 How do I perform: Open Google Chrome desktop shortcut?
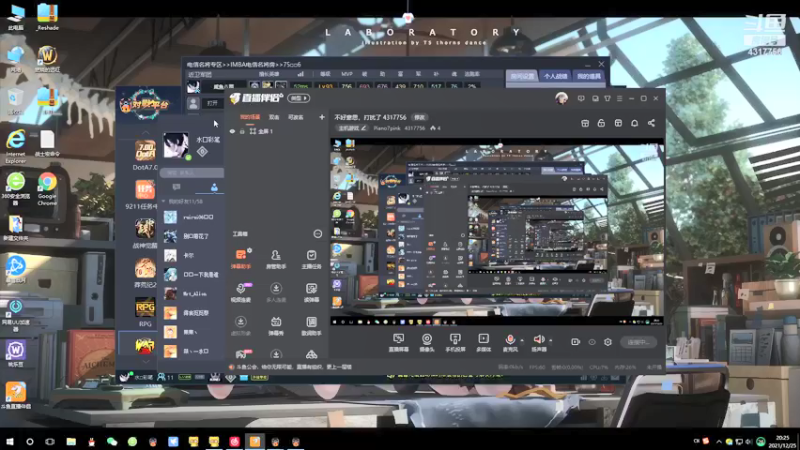[x=47, y=189]
